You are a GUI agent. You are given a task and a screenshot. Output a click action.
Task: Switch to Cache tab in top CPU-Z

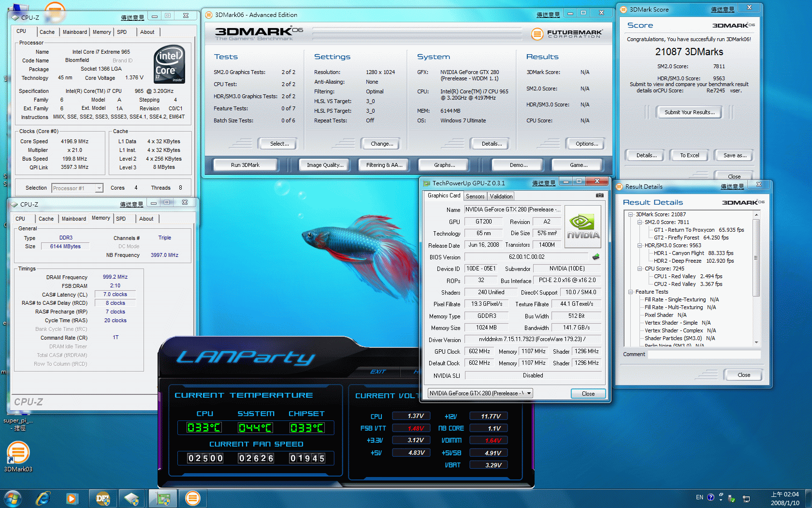click(x=47, y=32)
